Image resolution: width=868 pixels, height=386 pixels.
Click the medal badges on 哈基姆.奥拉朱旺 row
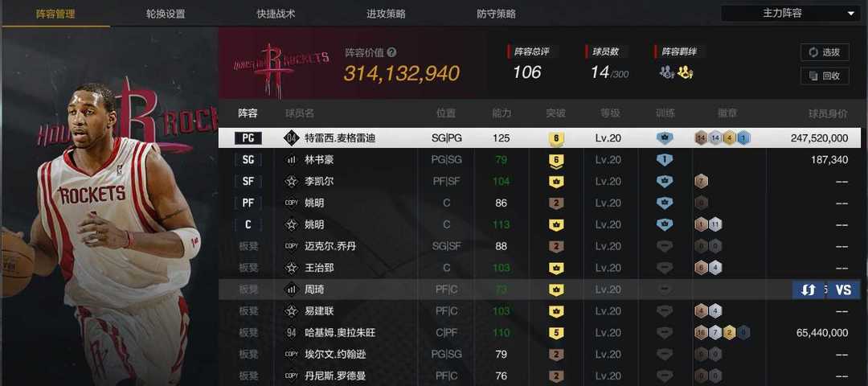click(x=723, y=333)
